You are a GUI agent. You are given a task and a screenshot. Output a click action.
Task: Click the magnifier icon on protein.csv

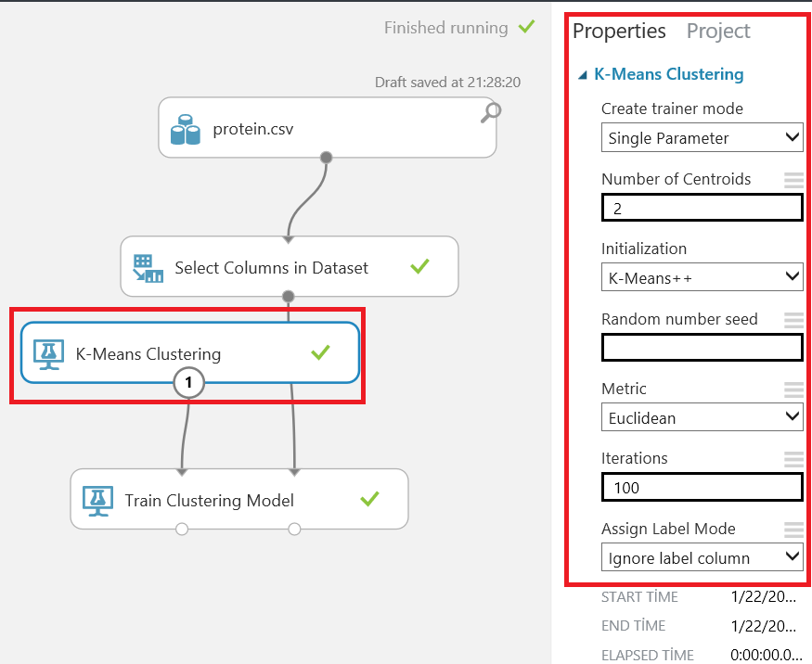tap(492, 111)
